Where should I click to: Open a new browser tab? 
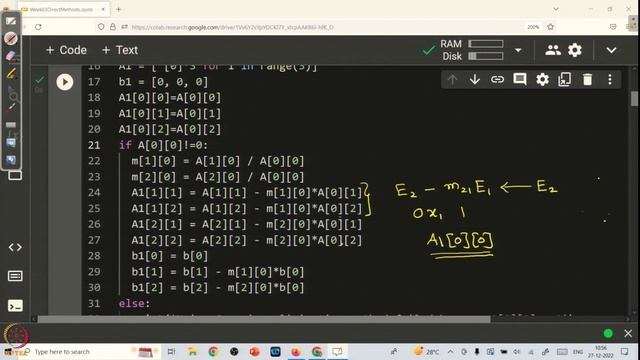pos(118,9)
